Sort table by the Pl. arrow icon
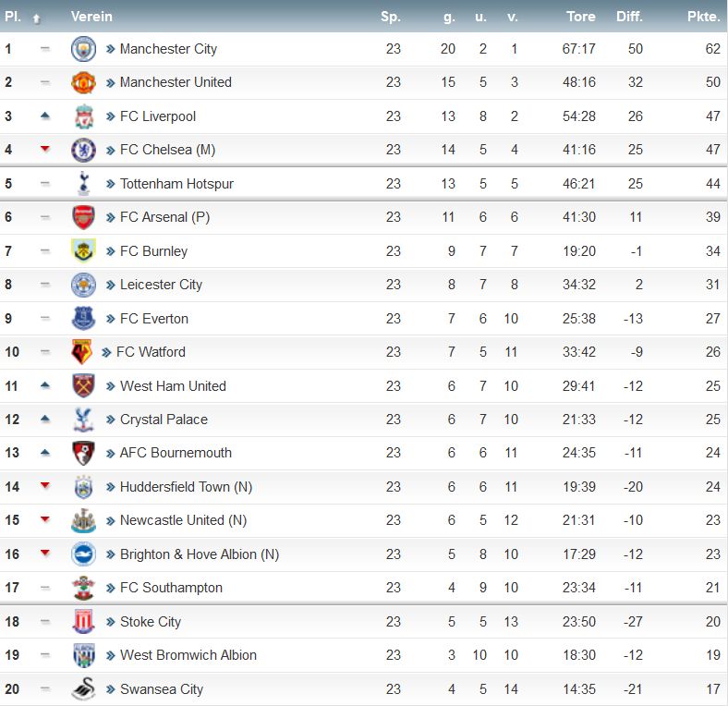Screen dimensions: 728x706 tap(37, 18)
